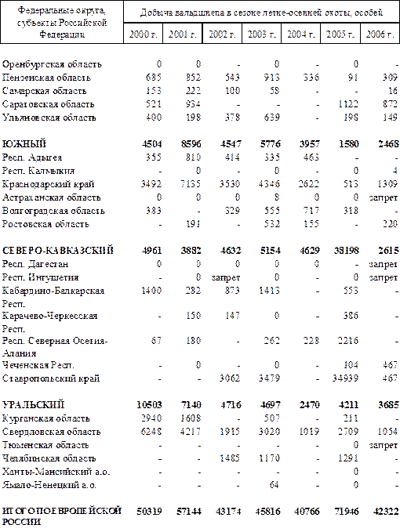The height and width of the screenshot is (532, 400).
Task: Click value 2216 in Северная Осетия row
Action: pos(348,341)
